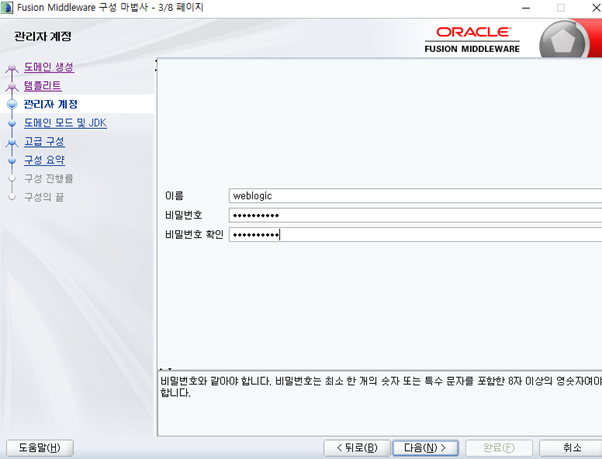Image resolution: width=602 pixels, height=459 pixels.
Task: Click the 비밀번호 확인 label text
Action: point(194,234)
